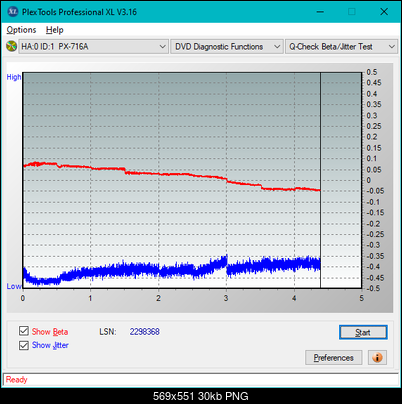Open the Options menu
Image resolution: width=402 pixels, height=404 pixels.
pyautogui.click(x=21, y=30)
